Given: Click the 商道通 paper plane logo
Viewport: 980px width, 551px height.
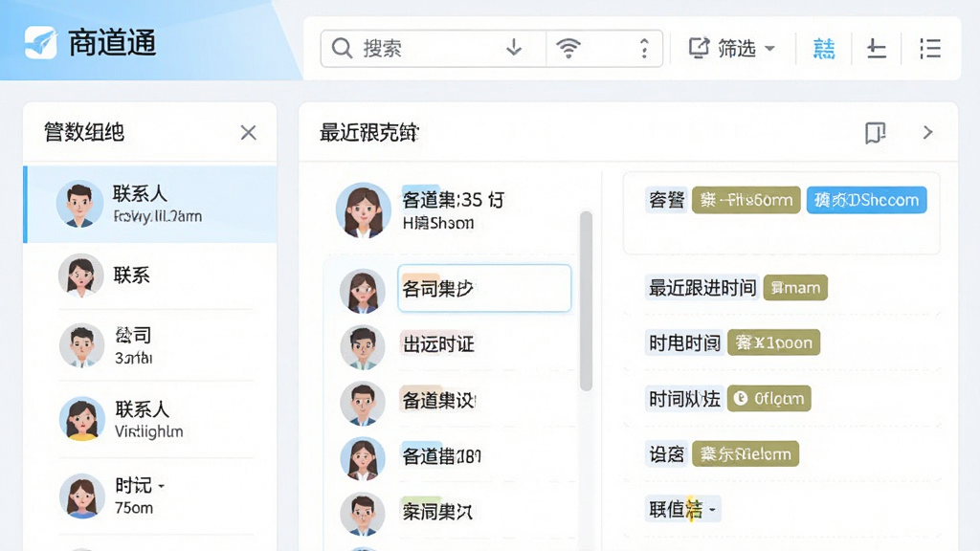Looking at the screenshot, I should pyautogui.click(x=40, y=42).
